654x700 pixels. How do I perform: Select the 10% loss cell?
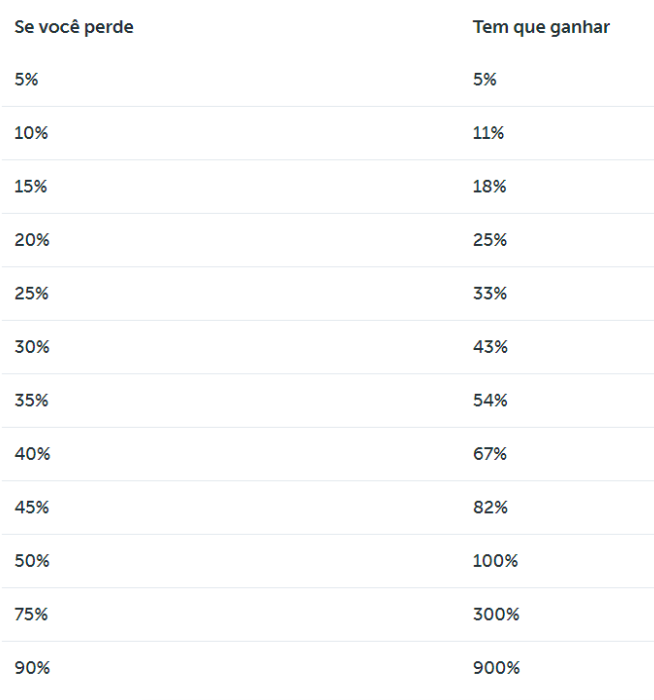[31, 133]
